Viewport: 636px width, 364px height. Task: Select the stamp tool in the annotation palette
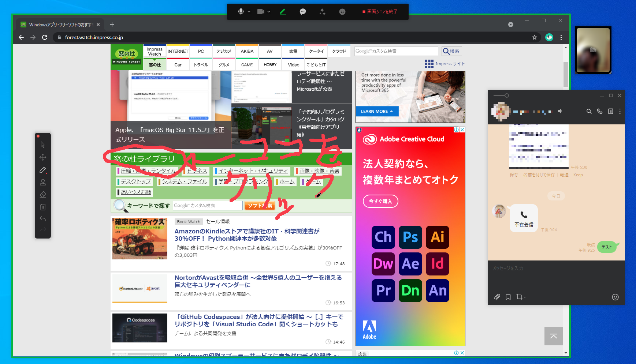pos(43,182)
